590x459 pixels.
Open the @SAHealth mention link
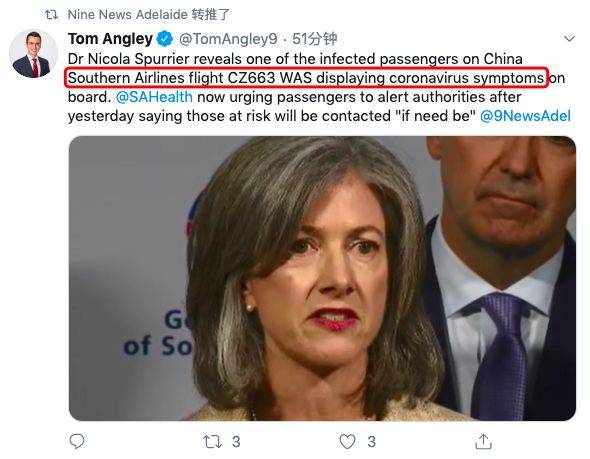pos(154,97)
